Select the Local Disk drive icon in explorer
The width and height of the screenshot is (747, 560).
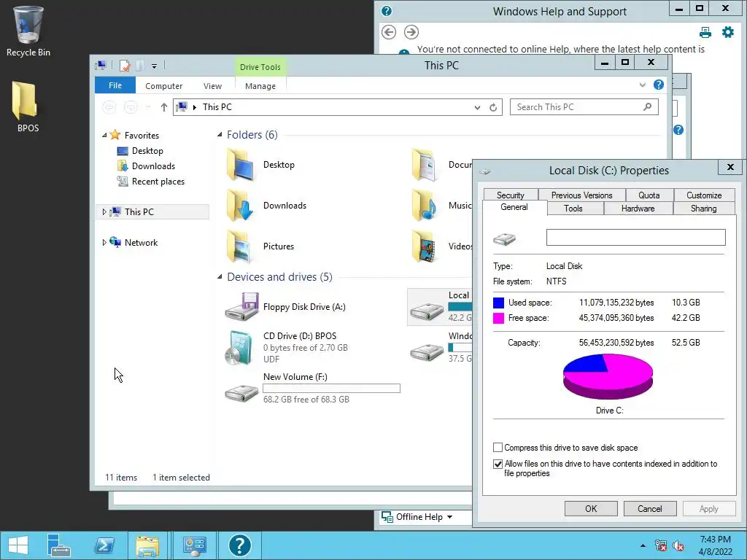(x=427, y=311)
